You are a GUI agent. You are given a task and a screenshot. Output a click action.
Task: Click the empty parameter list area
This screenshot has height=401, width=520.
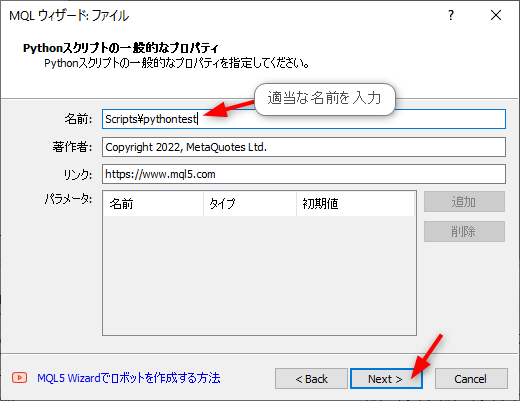[x=259, y=275]
